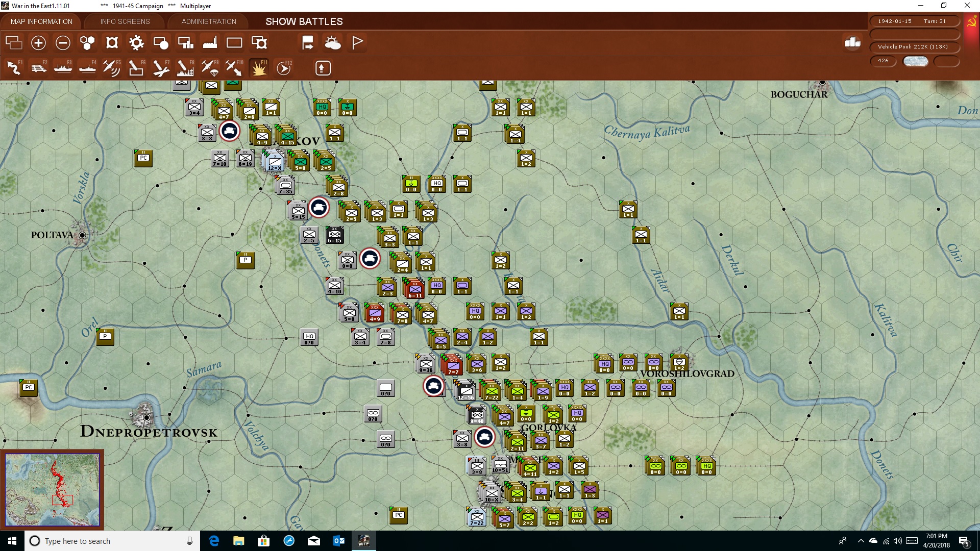The image size is (980, 551).
Task: Click the flag with arrow icon
Action: pyautogui.click(x=308, y=43)
